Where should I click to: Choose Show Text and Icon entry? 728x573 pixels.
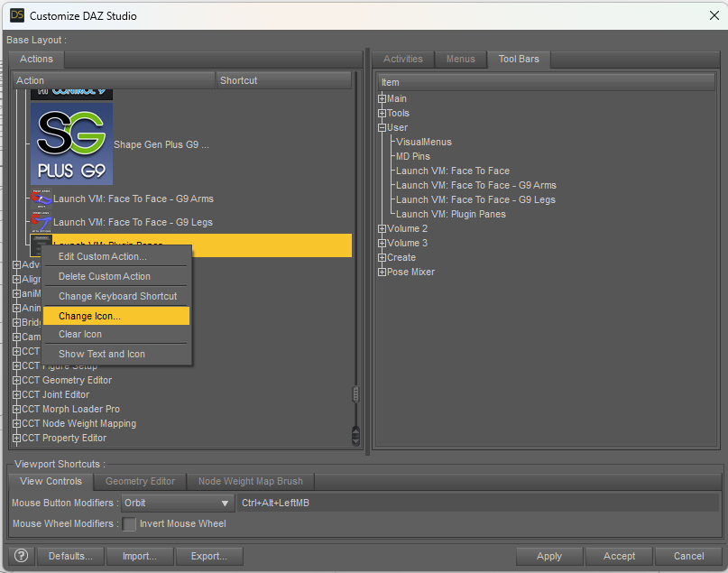click(116, 354)
